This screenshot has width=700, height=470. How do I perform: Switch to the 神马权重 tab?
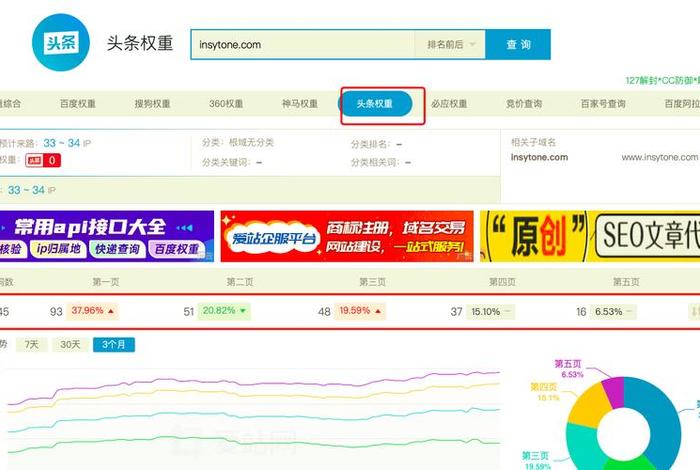click(x=300, y=104)
